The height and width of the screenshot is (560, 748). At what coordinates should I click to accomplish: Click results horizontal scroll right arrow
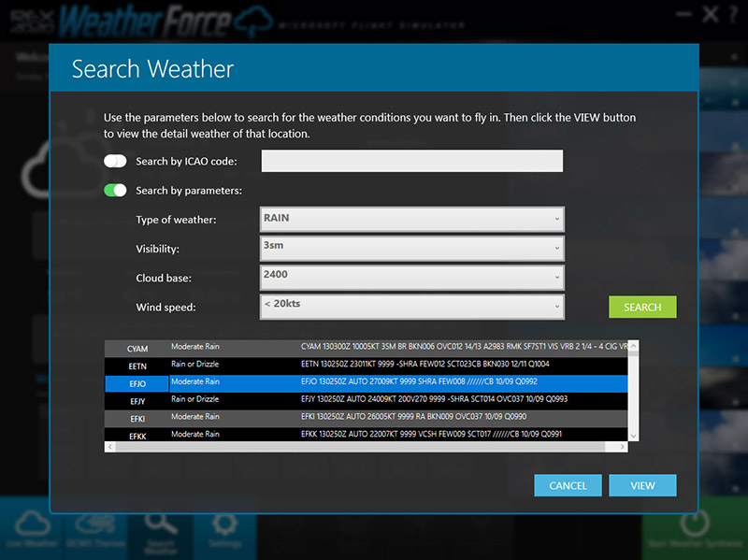pyautogui.click(x=622, y=447)
